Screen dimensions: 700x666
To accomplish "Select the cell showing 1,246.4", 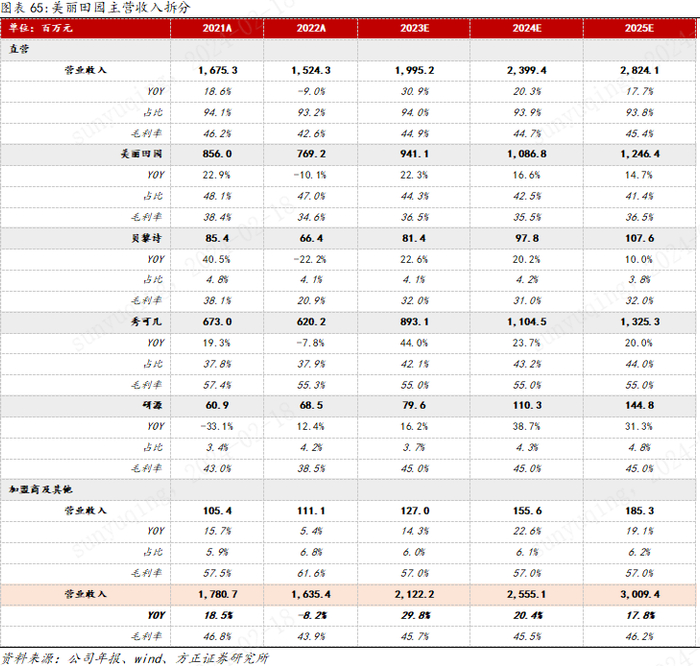I will (640, 154).
